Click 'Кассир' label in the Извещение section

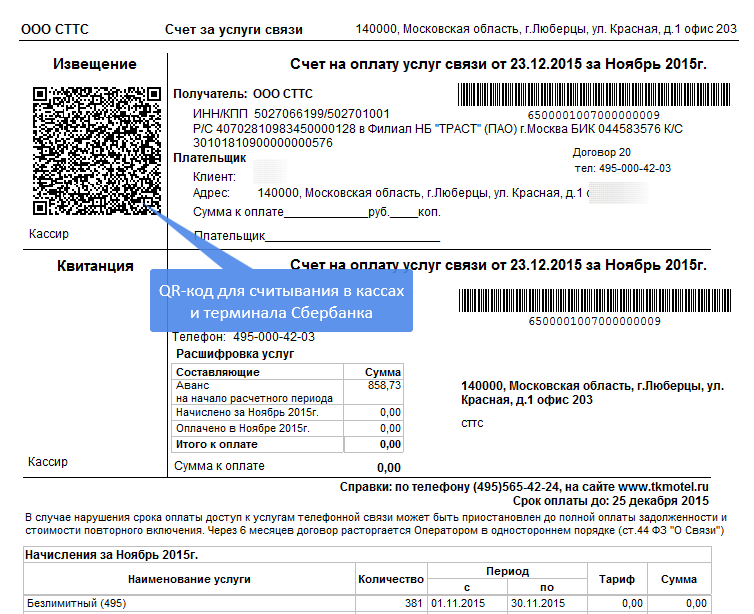point(49,234)
